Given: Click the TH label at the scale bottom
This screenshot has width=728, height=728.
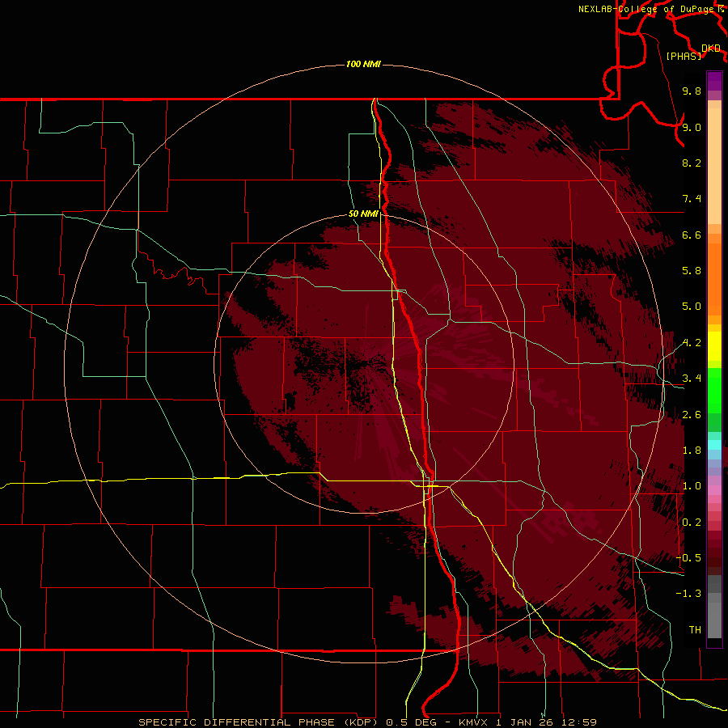Looking at the screenshot, I should [x=695, y=630].
